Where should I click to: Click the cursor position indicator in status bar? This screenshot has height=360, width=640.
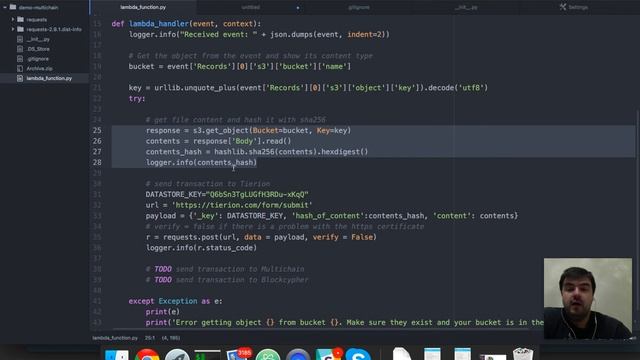[150, 338]
